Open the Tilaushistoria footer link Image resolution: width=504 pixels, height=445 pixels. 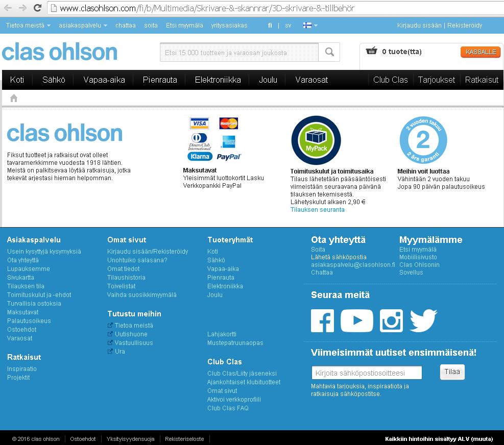126,278
